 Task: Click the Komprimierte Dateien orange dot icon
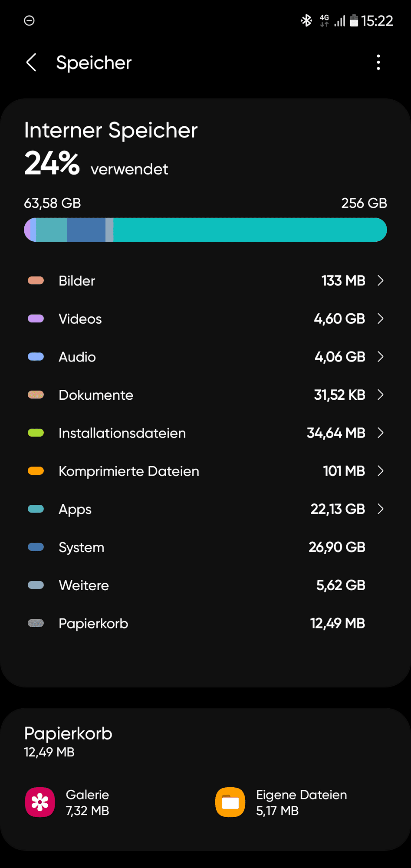click(36, 471)
